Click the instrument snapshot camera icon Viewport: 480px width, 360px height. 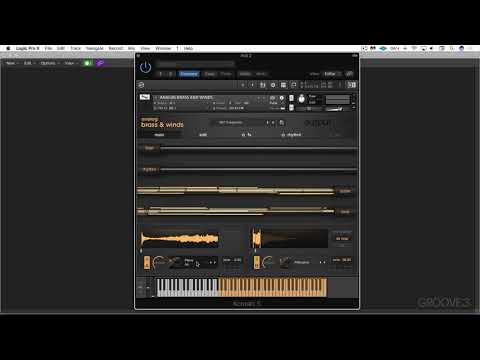273,98
